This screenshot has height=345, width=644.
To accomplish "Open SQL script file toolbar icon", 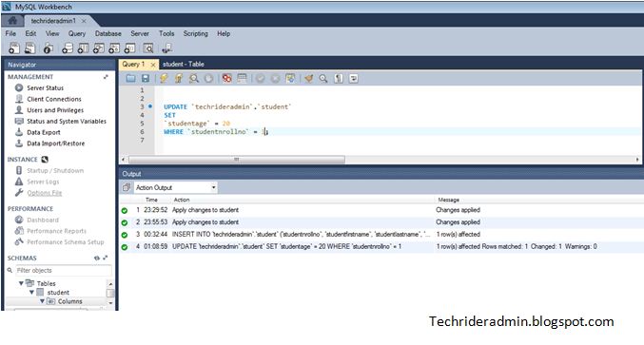I will point(30,48).
